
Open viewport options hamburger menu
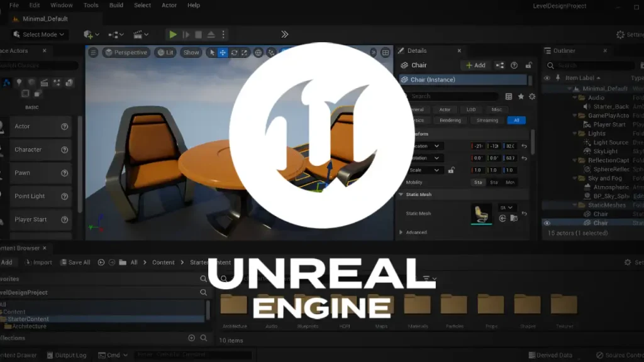pos(93,53)
